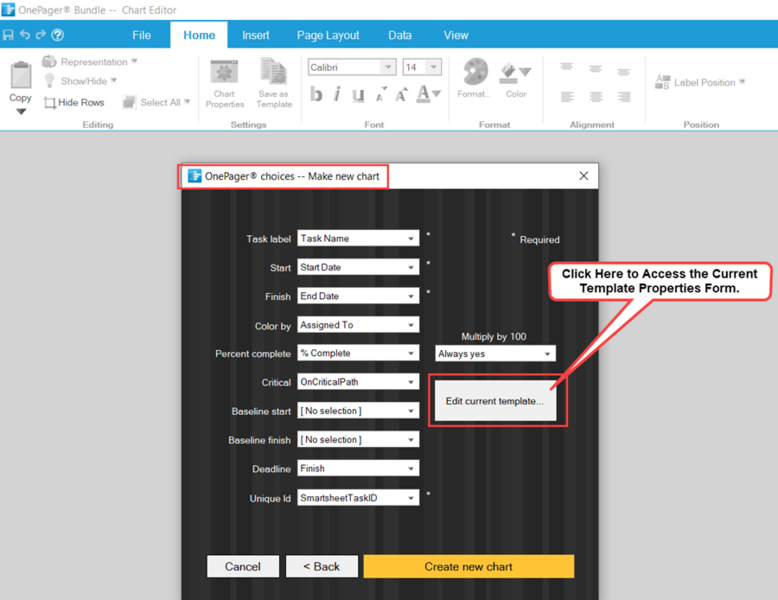Align text center

[x=596, y=96]
